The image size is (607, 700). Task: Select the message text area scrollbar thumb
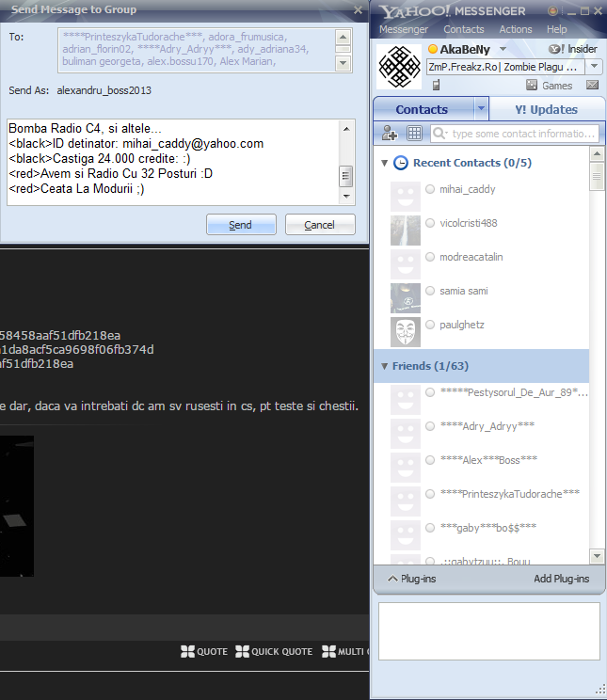pos(345,176)
